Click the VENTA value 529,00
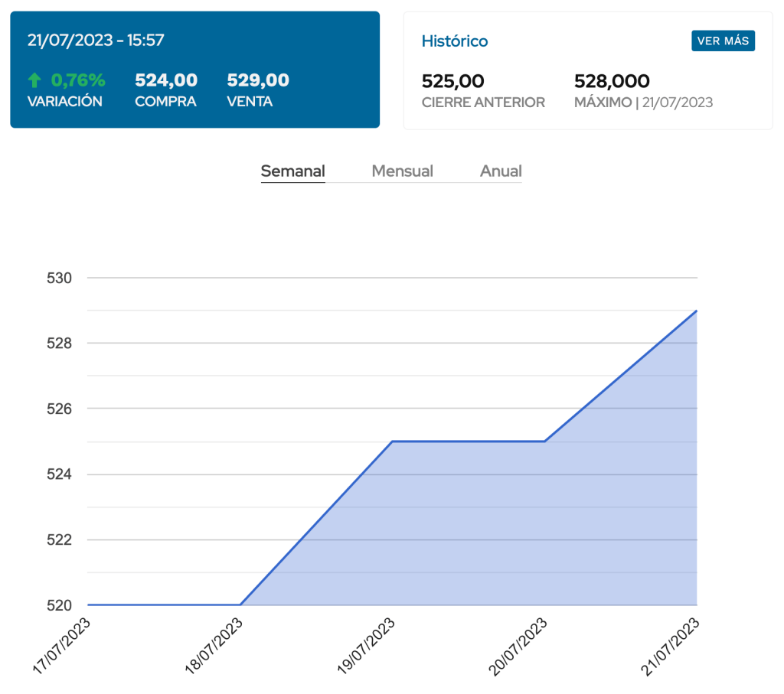Viewport: 784px width, 694px height. click(x=258, y=80)
